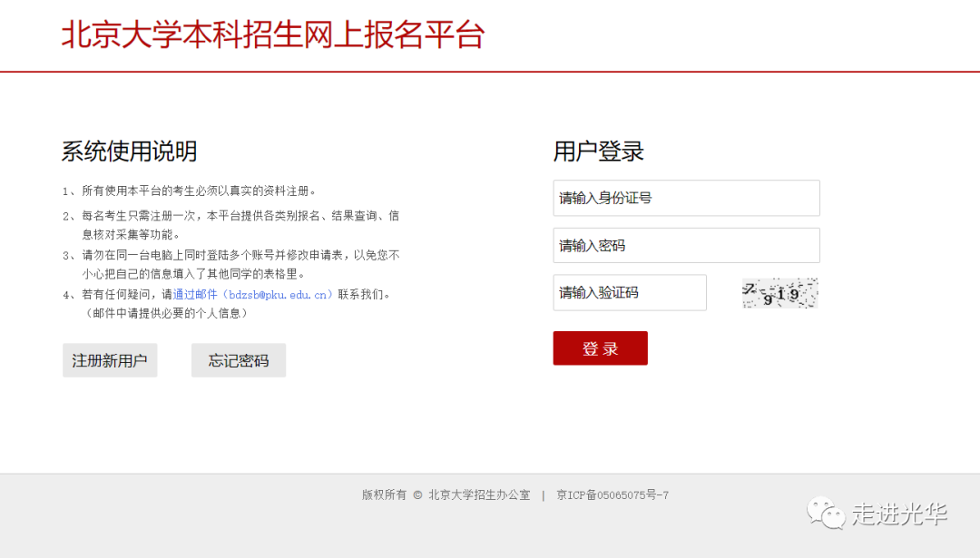Viewport: 980px width, 558px height.
Task: Select the 系统使用说明 heading
Action: 129,152
